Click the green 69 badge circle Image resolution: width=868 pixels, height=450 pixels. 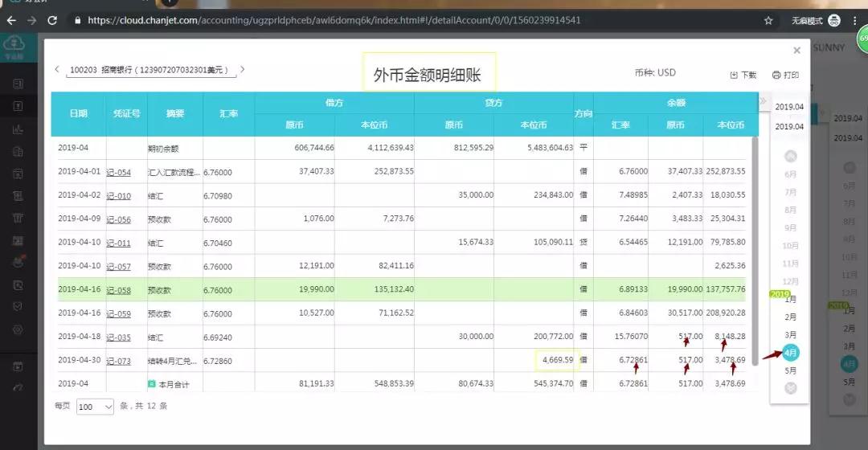tap(862, 40)
